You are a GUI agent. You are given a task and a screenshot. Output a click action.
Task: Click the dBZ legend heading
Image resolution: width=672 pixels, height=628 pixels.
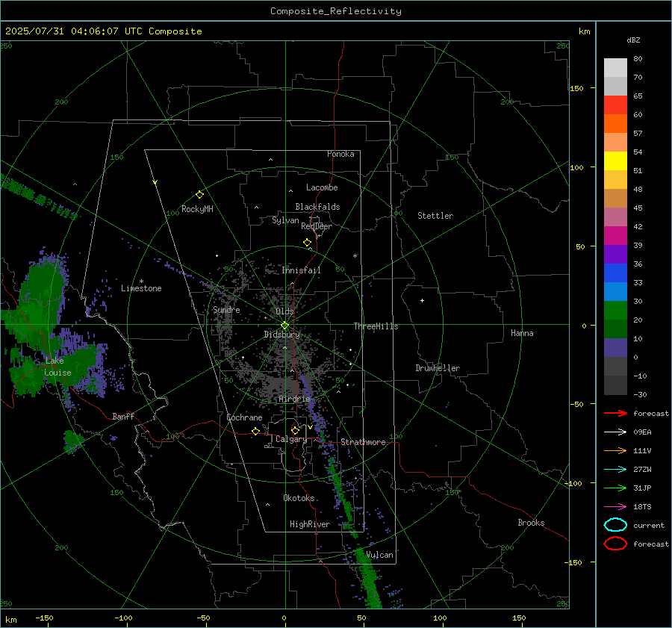(x=633, y=40)
